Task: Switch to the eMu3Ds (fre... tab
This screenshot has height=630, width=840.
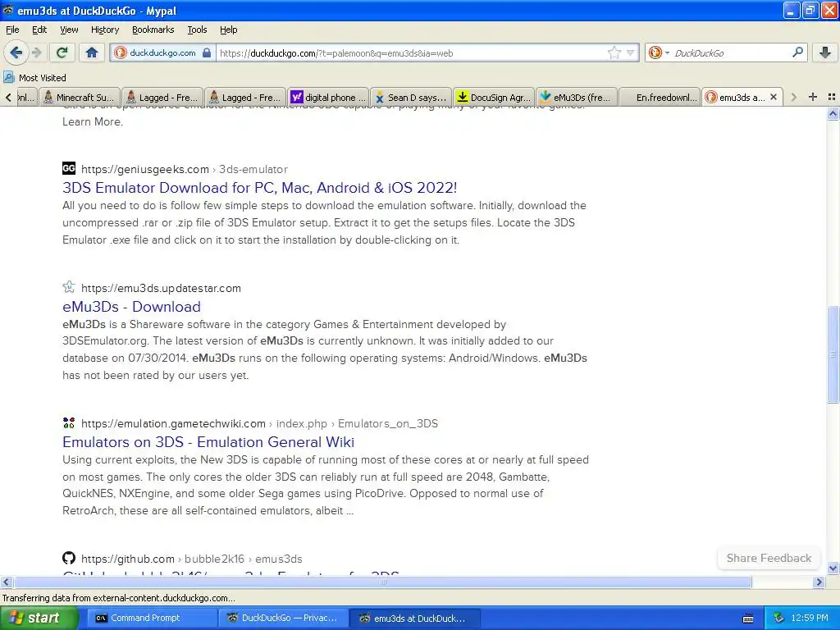Action: pyautogui.click(x=577, y=98)
